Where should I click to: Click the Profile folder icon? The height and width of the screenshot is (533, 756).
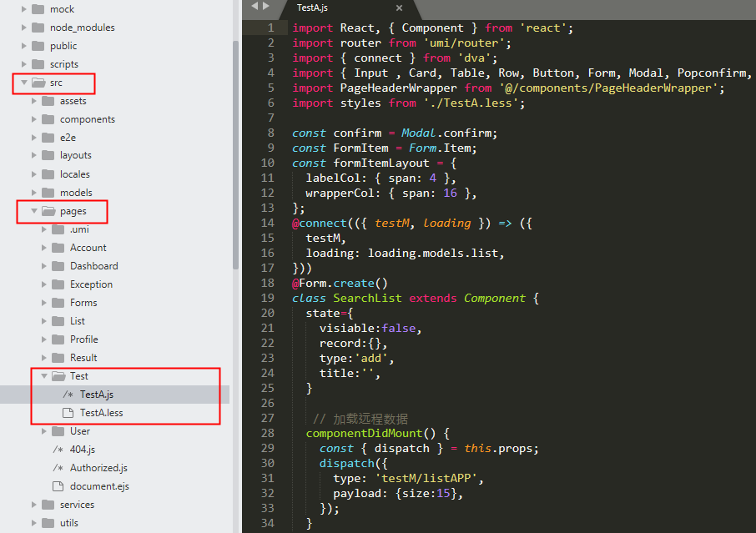pyautogui.click(x=58, y=339)
